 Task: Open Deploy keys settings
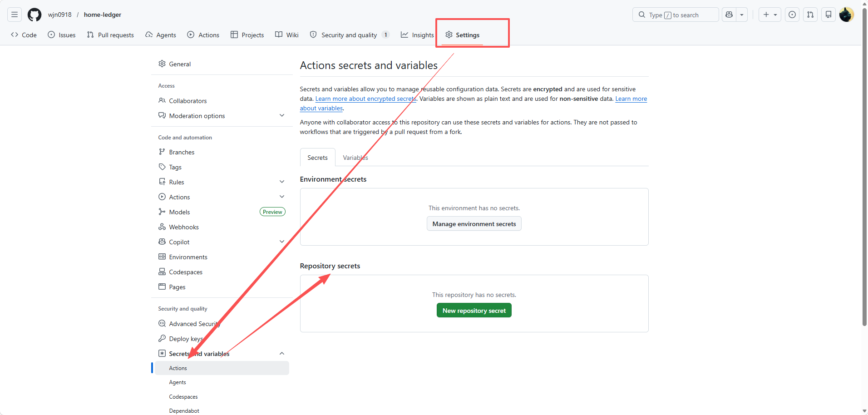pos(222,339)
